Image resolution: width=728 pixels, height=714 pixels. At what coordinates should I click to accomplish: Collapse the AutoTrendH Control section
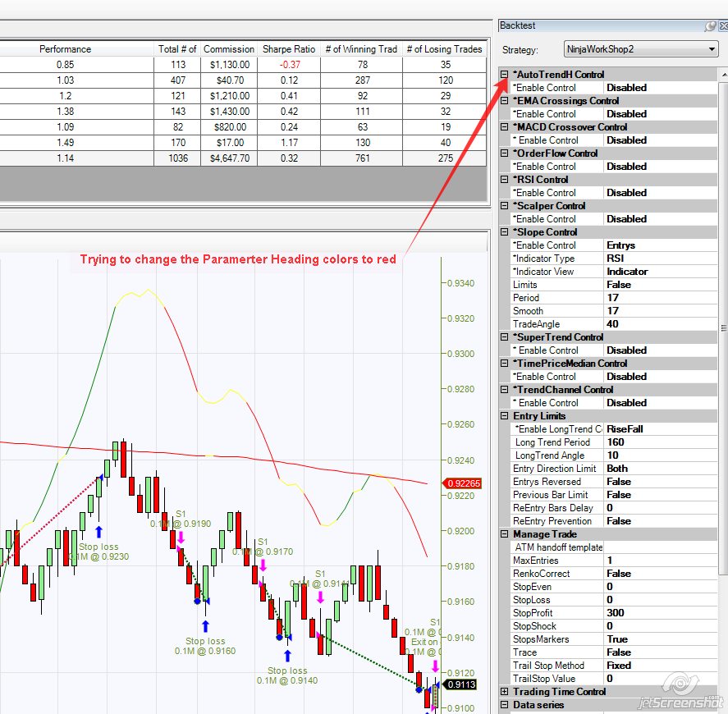504,75
